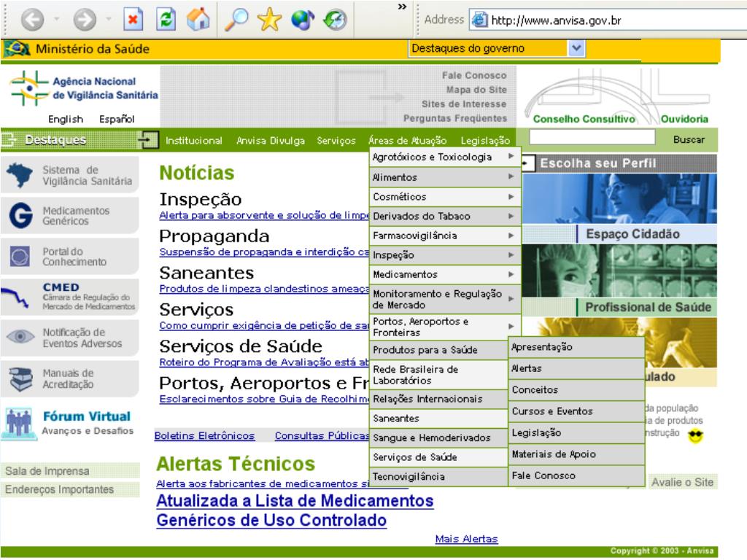The width and height of the screenshot is (747, 560).
Task: Open the Boletins Eletrônicos link
Action: (x=204, y=436)
